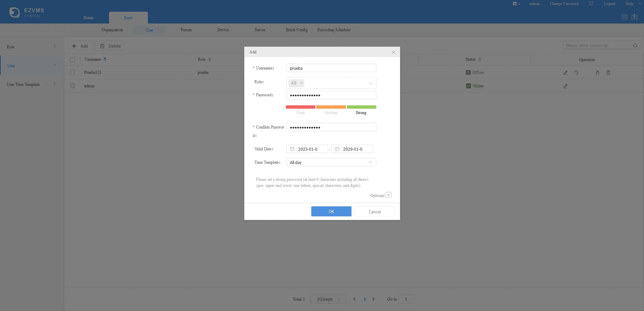644x311 pixels.
Task: Click the theme shirt icon in header
Action: (591, 4)
